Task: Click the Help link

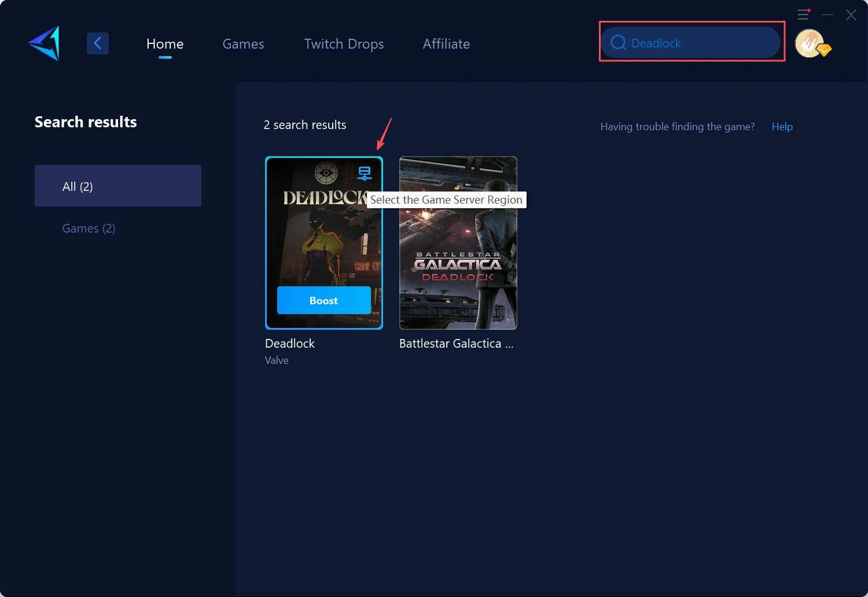Action: tap(782, 127)
